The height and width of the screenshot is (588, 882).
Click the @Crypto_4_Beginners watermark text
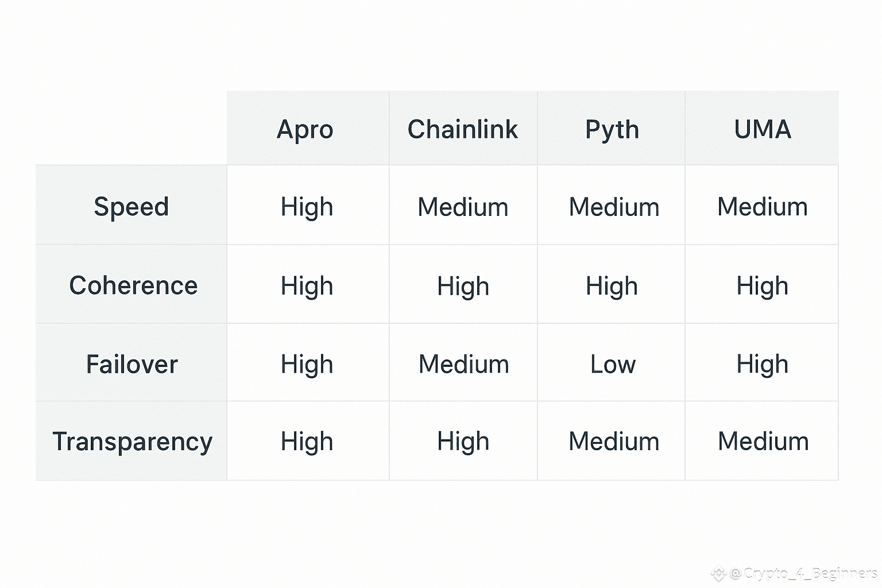pyautogui.click(x=804, y=573)
